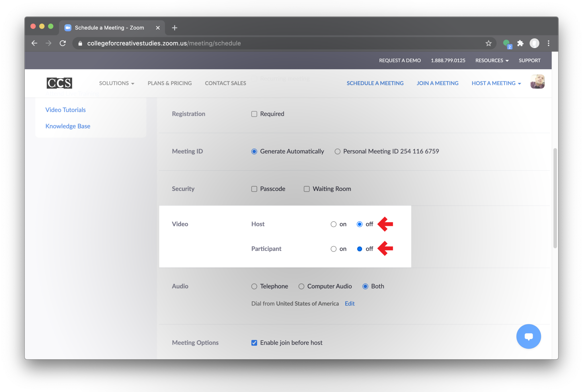Go to Plans & Pricing
The image size is (583, 392).
tap(170, 83)
